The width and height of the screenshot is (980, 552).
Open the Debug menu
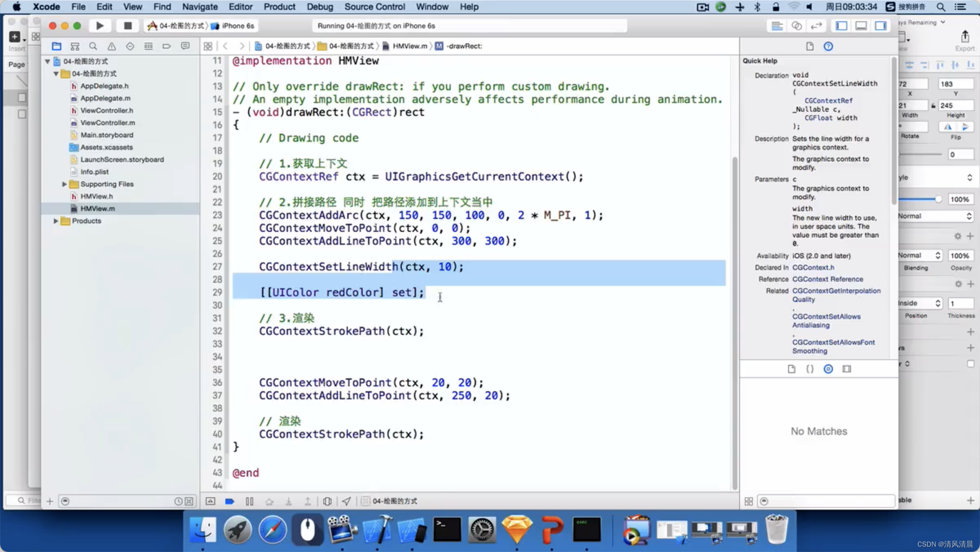click(320, 7)
